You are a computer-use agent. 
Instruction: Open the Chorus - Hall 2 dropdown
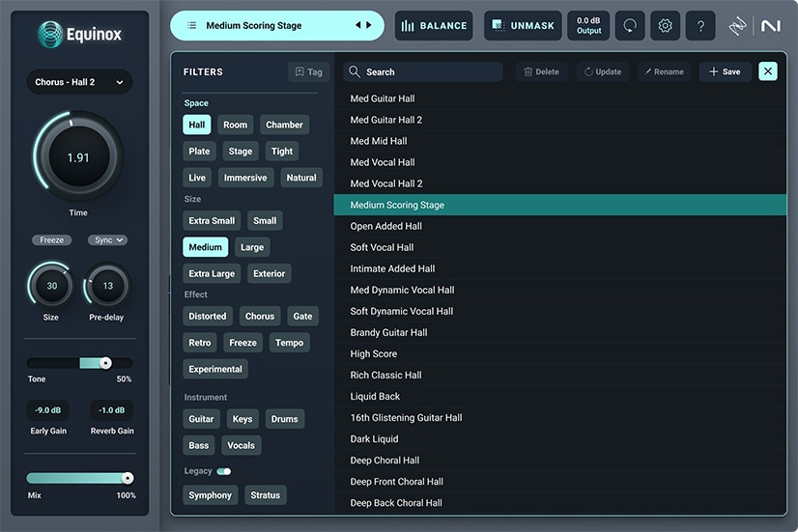(x=78, y=82)
